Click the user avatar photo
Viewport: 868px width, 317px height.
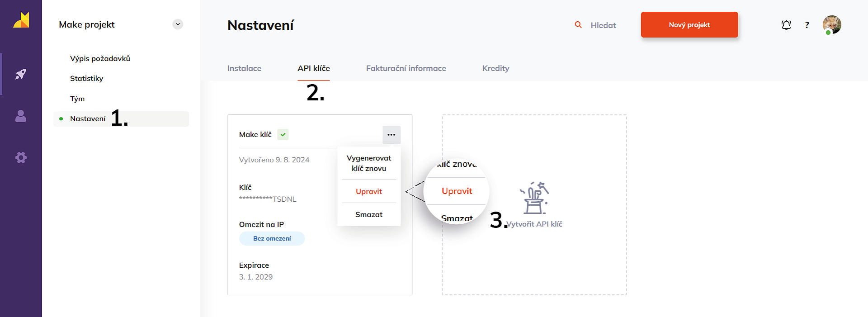click(832, 25)
